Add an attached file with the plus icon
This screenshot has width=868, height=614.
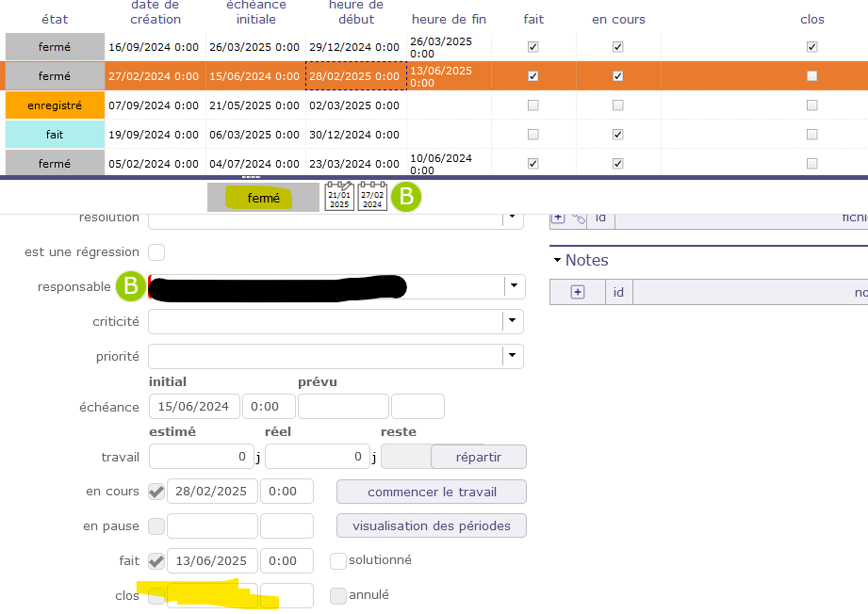557,218
